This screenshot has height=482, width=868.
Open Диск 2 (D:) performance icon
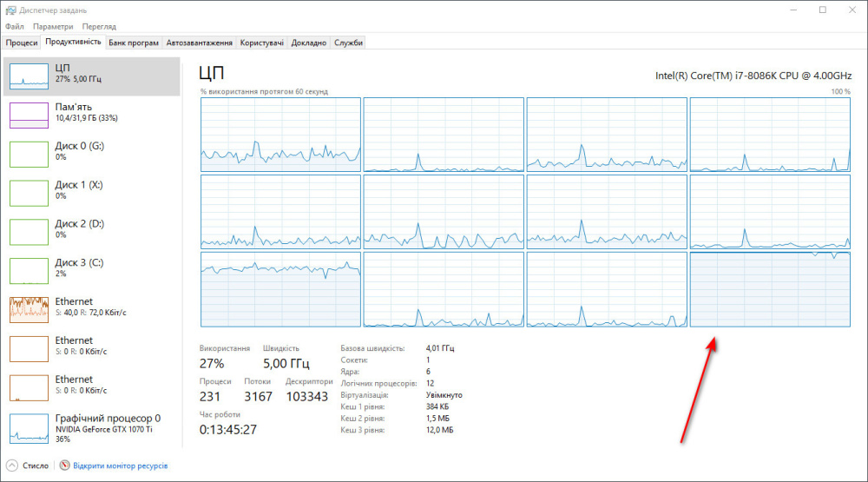point(29,232)
